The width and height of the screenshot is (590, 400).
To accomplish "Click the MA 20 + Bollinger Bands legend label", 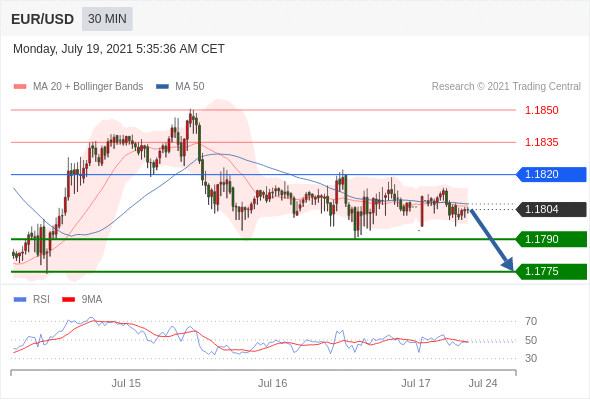I will click(x=88, y=87).
